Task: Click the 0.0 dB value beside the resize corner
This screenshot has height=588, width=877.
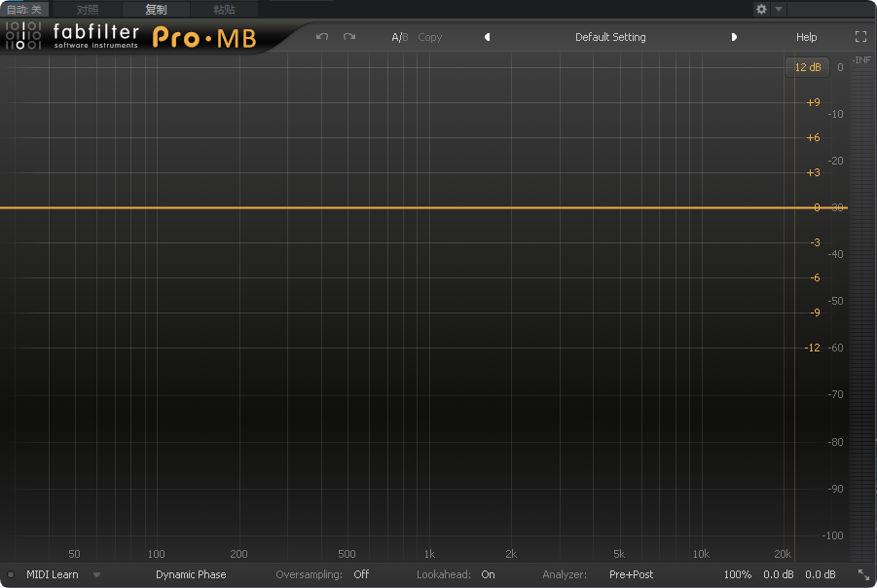Action: pyautogui.click(x=820, y=574)
